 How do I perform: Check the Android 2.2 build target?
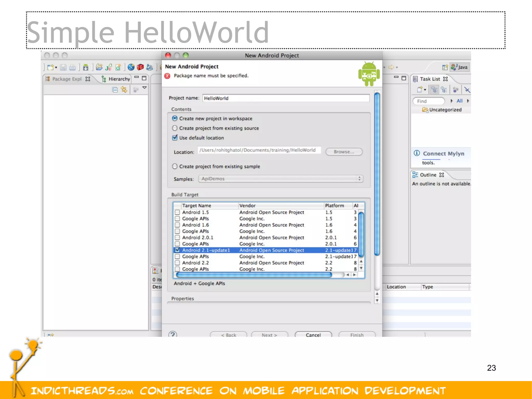[x=177, y=263]
